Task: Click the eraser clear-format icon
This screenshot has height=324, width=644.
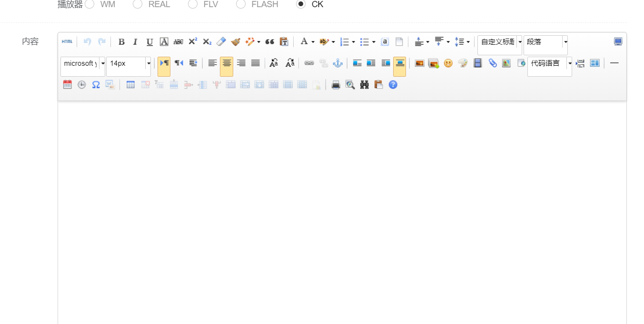Action: [221, 42]
